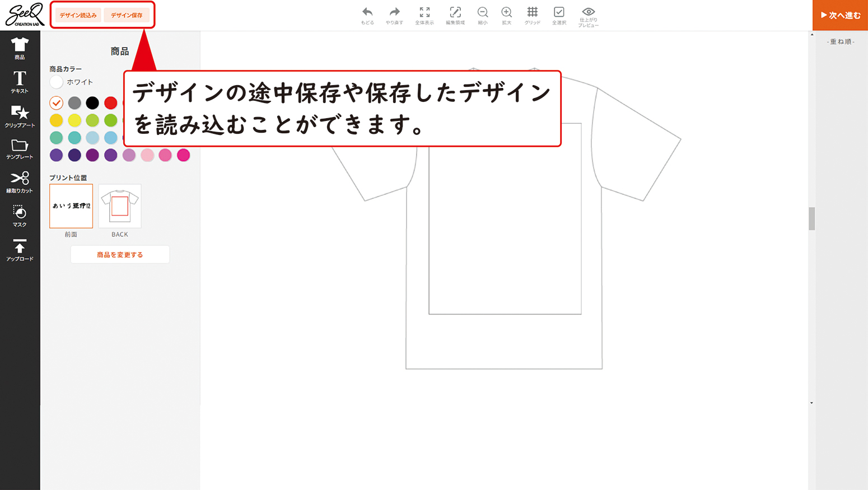The height and width of the screenshot is (490, 868).
Task: Click the アップロード upload icon
Action: [20, 250]
